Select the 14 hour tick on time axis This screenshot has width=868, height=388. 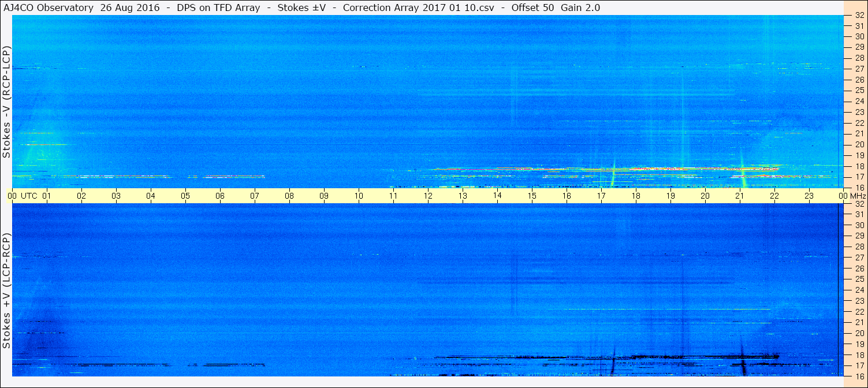pos(497,196)
